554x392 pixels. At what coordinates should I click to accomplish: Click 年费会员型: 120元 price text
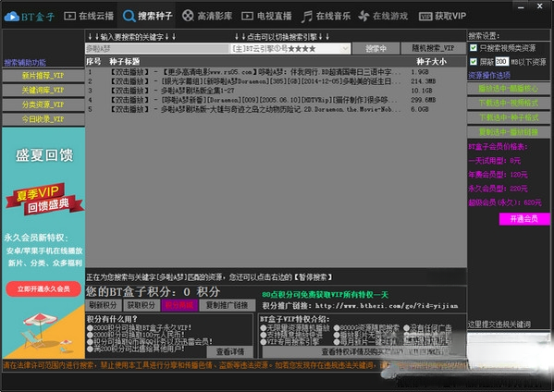click(498, 175)
